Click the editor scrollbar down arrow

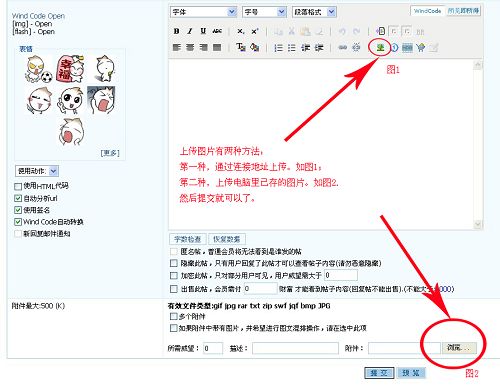[477, 224]
